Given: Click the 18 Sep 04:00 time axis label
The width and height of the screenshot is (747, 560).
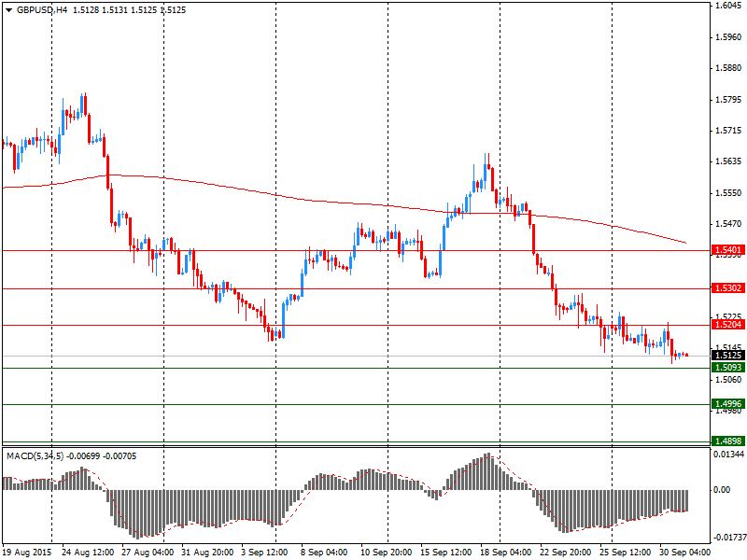Looking at the screenshot, I should click(x=506, y=553).
